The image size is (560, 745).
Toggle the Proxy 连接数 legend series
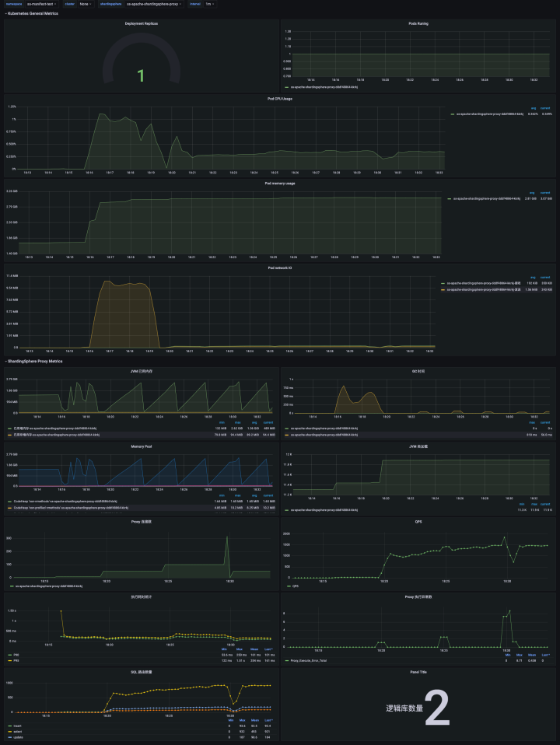[48, 586]
